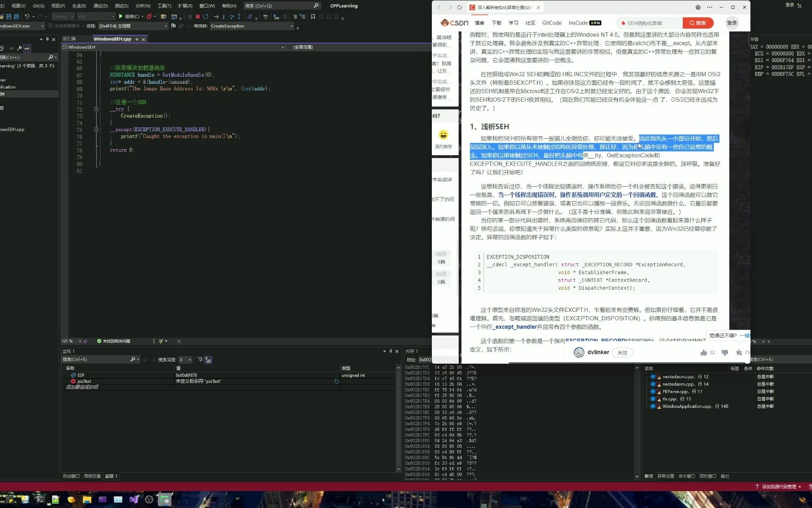The width and height of the screenshot is (812, 508).
Task: Click the 添加要监视的项 add watch row
Action: [x=228, y=387]
